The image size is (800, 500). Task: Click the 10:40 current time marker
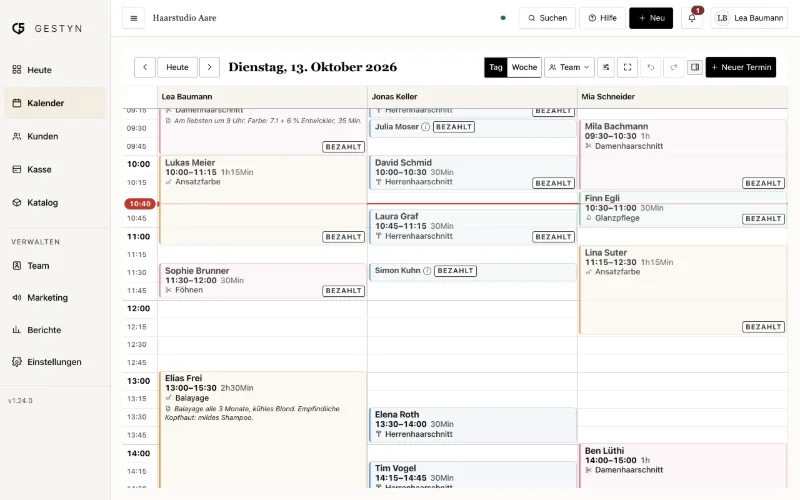pyautogui.click(x=140, y=204)
